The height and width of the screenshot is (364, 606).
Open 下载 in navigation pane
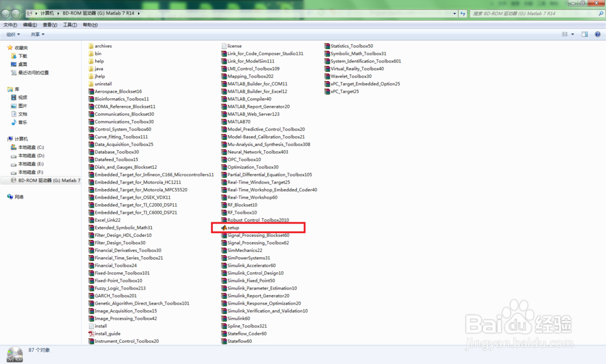(x=23, y=56)
